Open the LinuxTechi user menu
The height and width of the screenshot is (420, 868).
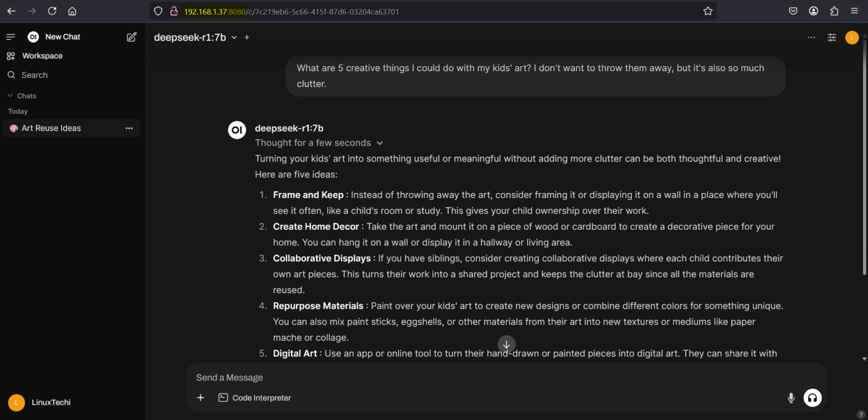(x=40, y=403)
